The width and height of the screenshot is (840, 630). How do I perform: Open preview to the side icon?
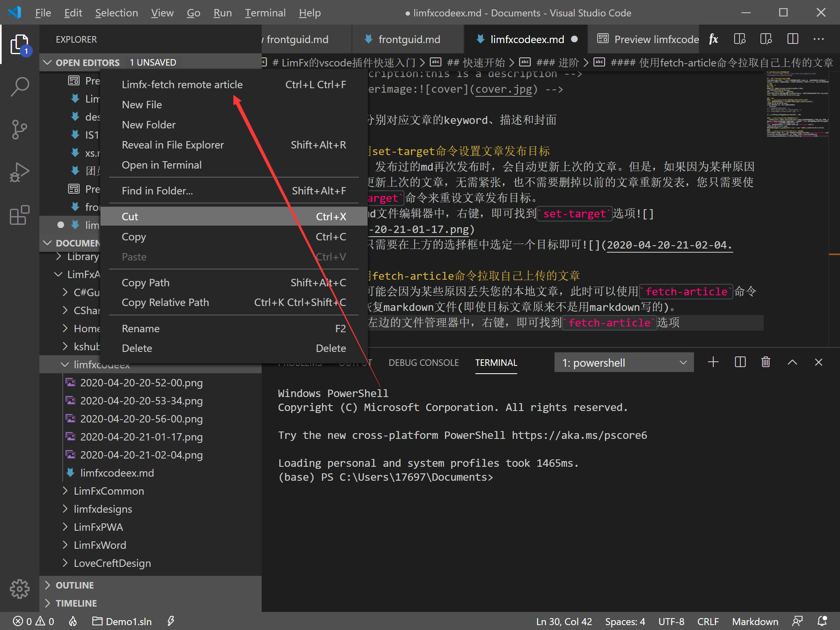click(x=740, y=39)
